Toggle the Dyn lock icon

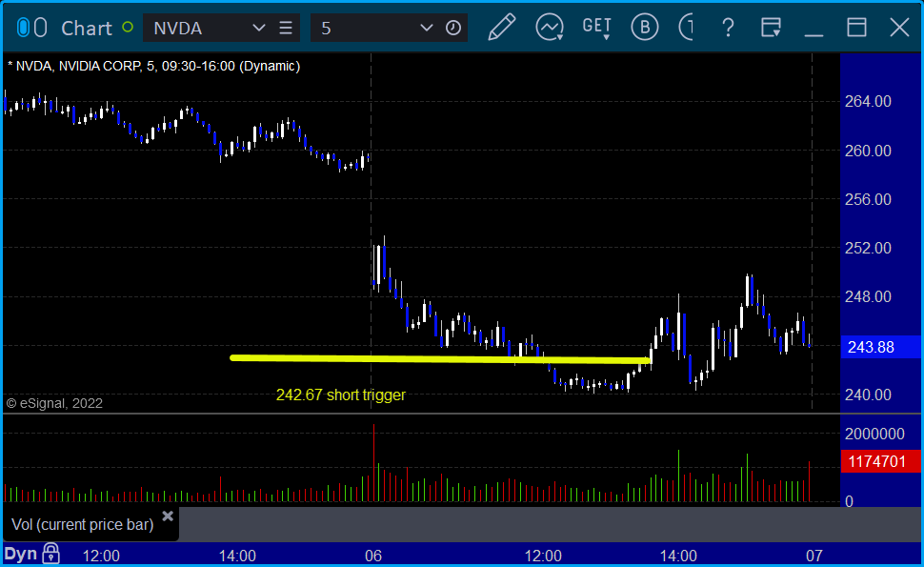point(51,554)
